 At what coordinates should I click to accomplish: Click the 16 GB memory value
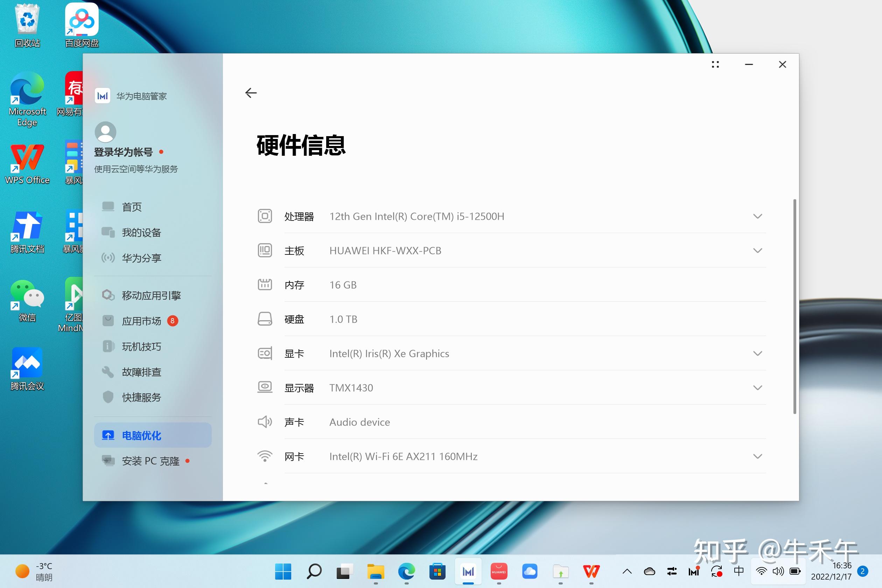pyautogui.click(x=343, y=285)
